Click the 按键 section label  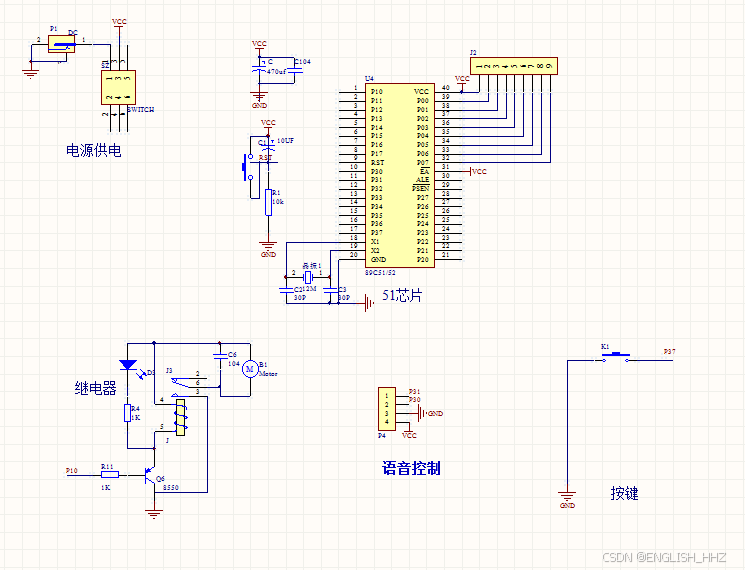(x=624, y=494)
